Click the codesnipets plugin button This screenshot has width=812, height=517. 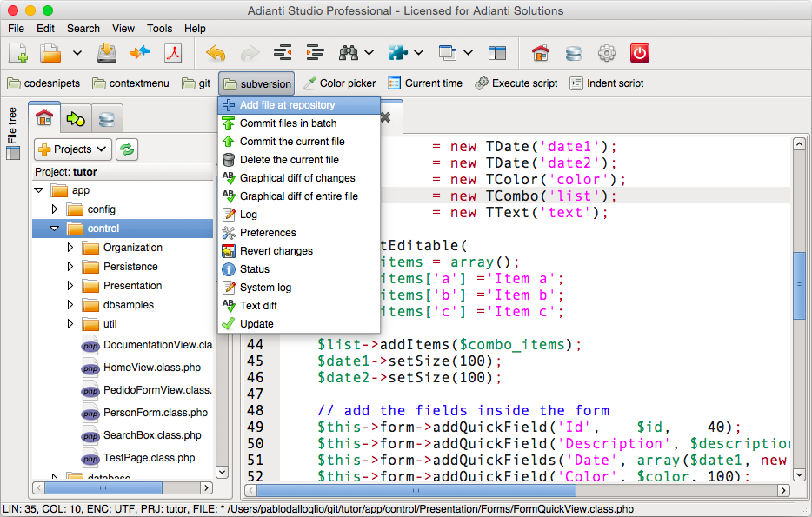pyautogui.click(x=44, y=83)
